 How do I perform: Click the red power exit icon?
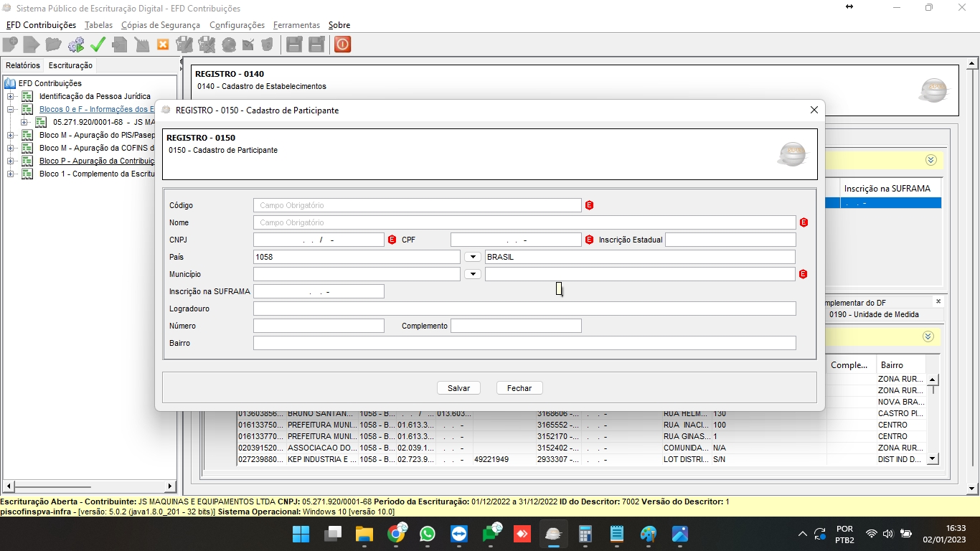[342, 44]
